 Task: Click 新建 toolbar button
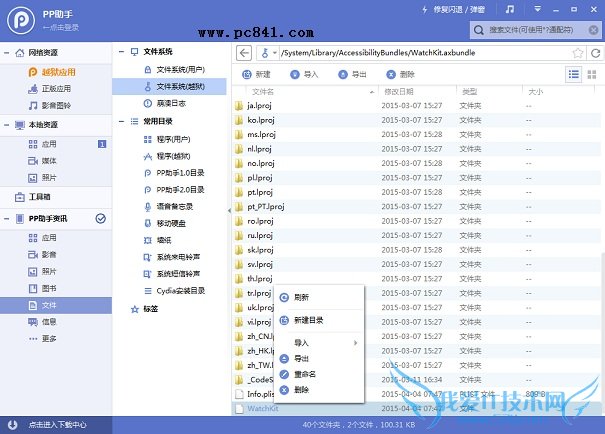tap(256, 74)
